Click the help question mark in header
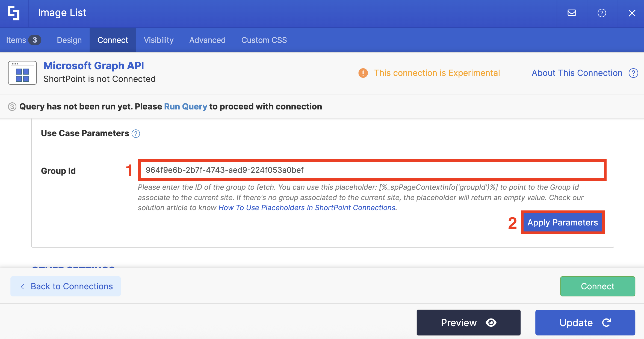The image size is (644, 339). (x=602, y=13)
